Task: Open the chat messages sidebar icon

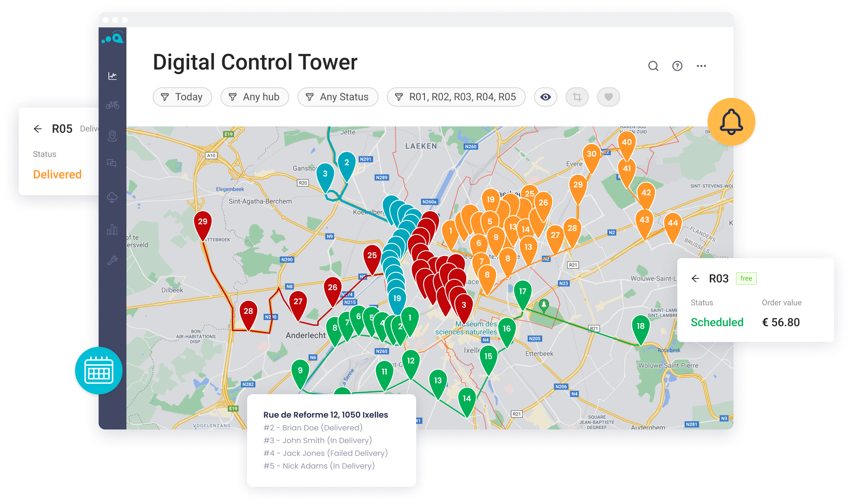Action: point(112,163)
